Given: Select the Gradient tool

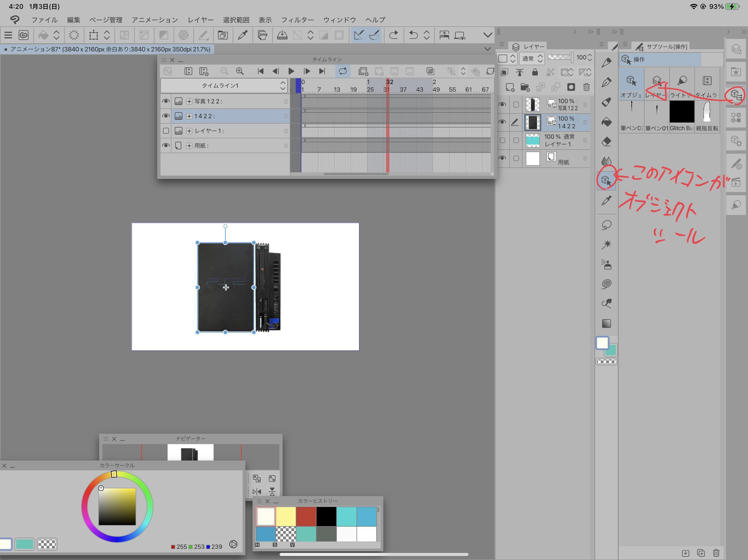Looking at the screenshot, I should pos(606,323).
